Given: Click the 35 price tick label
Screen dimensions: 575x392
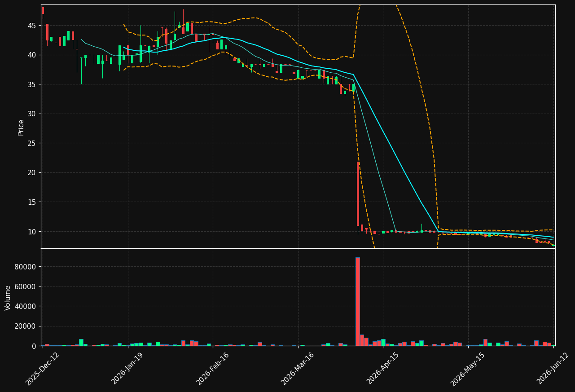Looking at the screenshot, I should 32,84.
